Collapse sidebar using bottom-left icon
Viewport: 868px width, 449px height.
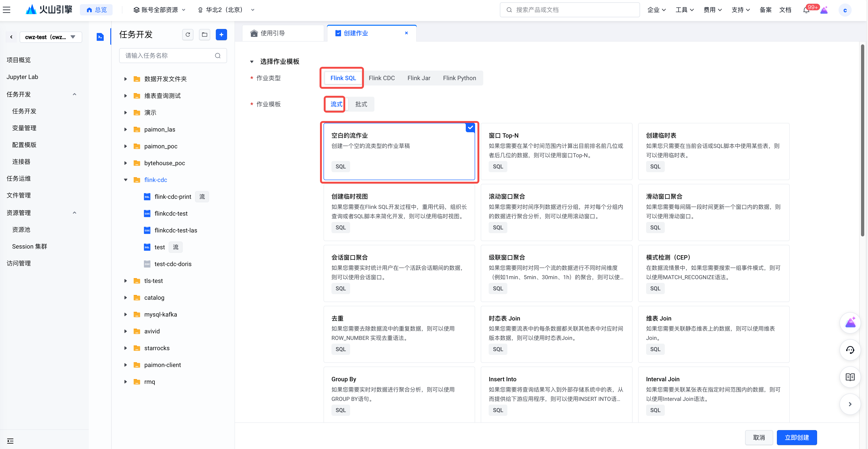(10, 441)
